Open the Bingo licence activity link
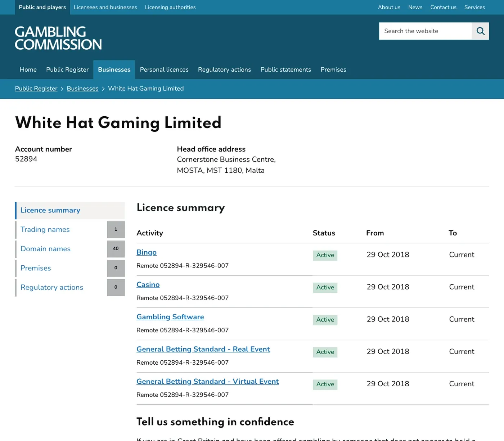 click(x=147, y=252)
